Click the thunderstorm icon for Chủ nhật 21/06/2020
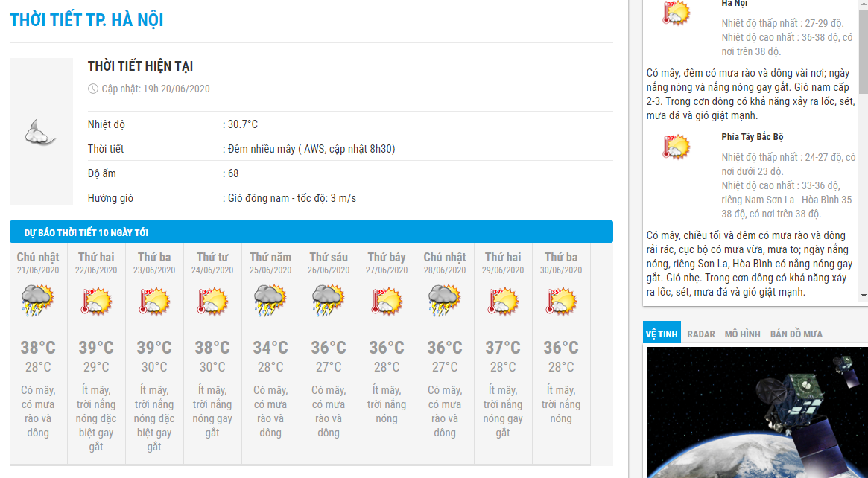The image size is (868, 478). click(37, 302)
